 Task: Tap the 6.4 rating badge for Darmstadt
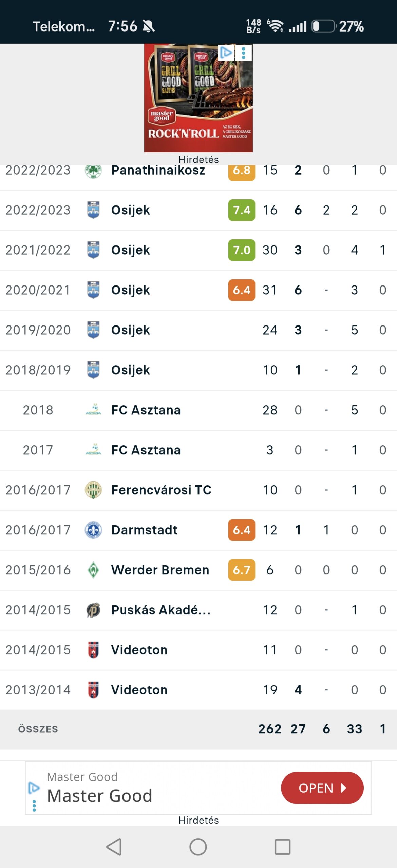[242, 530]
